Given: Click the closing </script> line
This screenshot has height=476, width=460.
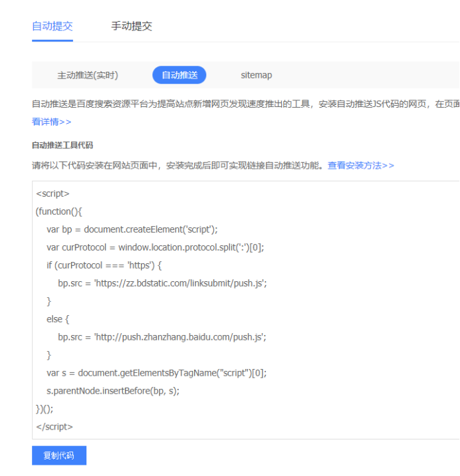Looking at the screenshot, I should tap(55, 427).
